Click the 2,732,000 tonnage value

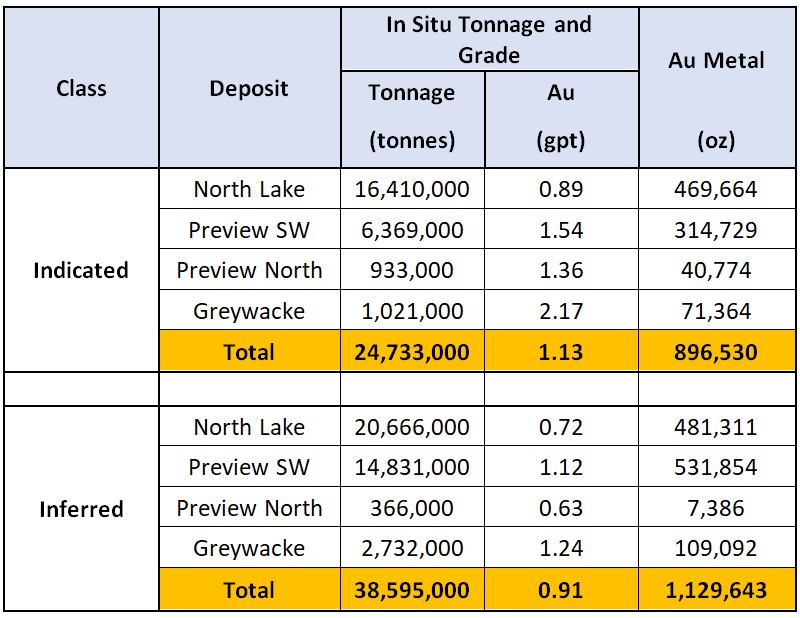[412, 548]
